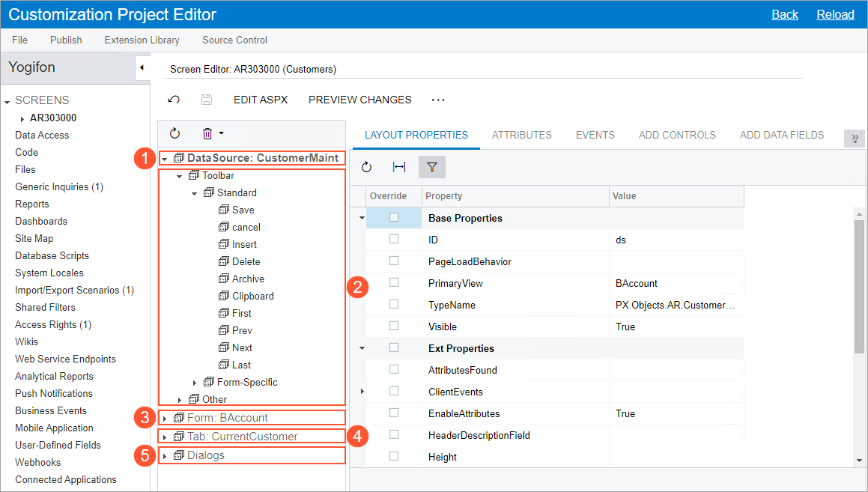The image size is (868, 492).
Task: Expand the Form: BAccount node
Action: tap(165, 418)
